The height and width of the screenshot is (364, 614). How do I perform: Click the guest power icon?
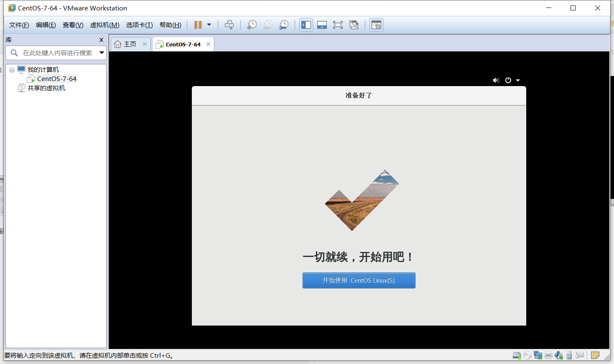click(x=508, y=80)
